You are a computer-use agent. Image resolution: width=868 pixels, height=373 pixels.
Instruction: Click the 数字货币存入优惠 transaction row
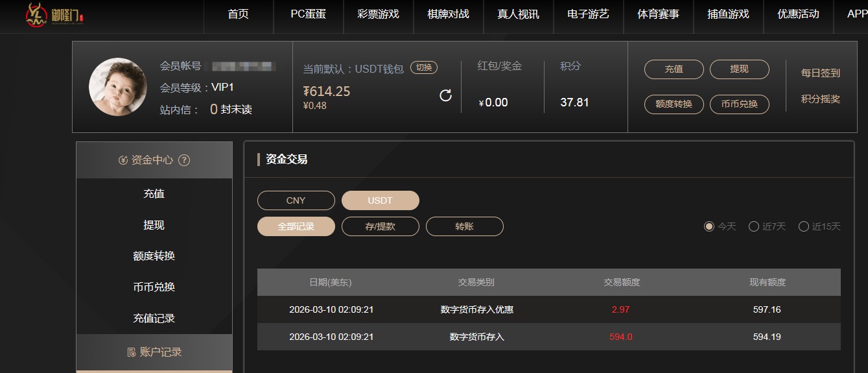[x=549, y=309]
